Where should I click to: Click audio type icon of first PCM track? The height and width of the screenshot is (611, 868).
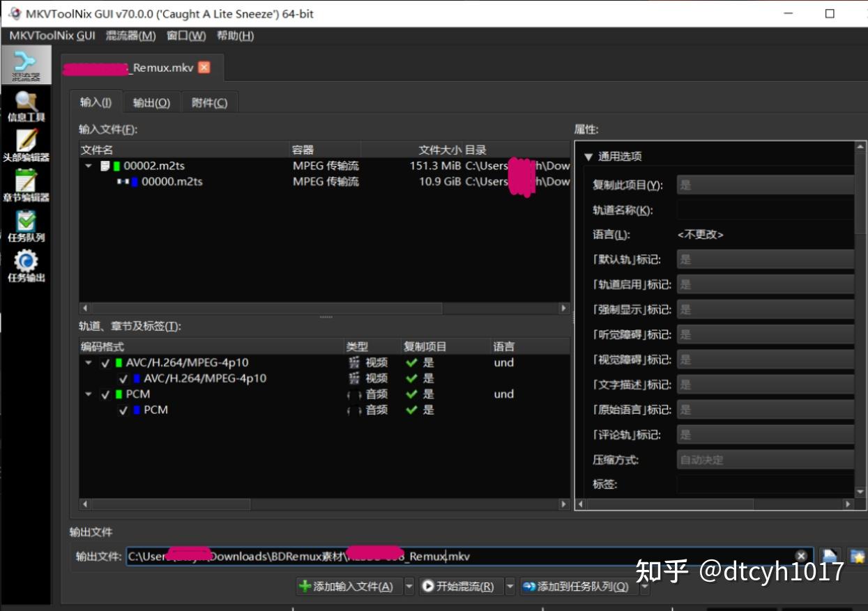[x=354, y=394]
